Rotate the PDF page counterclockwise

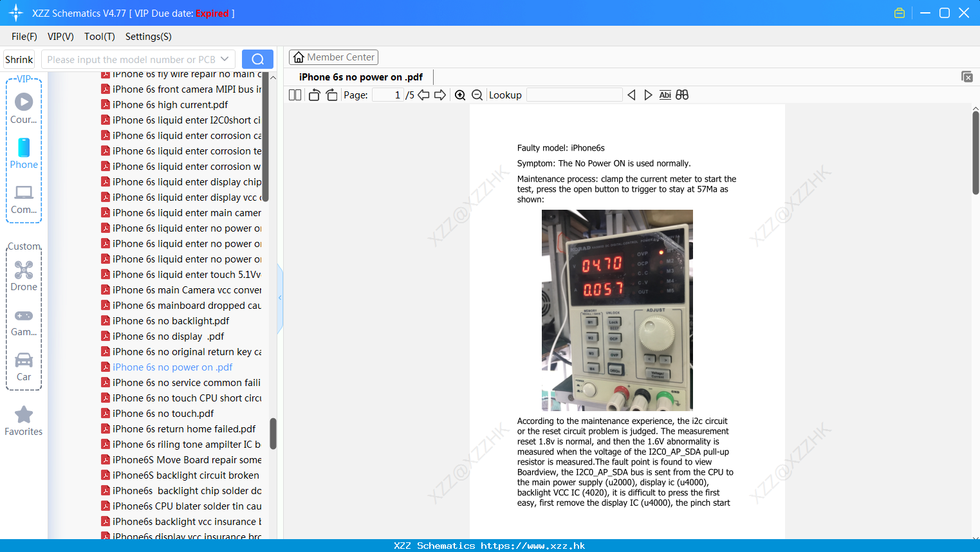pyautogui.click(x=314, y=95)
